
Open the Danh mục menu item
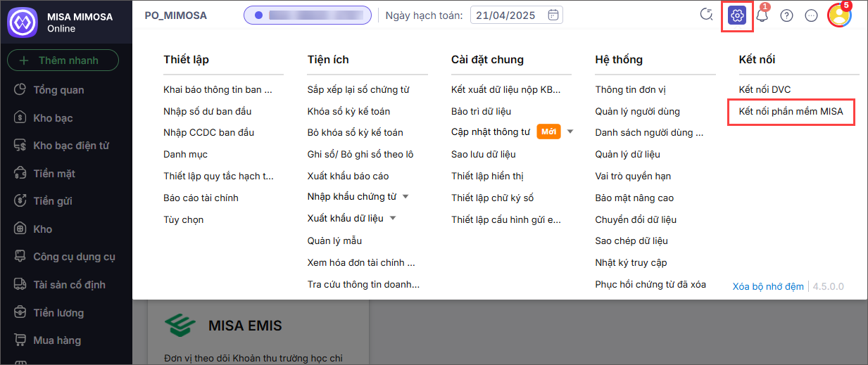[x=185, y=154]
